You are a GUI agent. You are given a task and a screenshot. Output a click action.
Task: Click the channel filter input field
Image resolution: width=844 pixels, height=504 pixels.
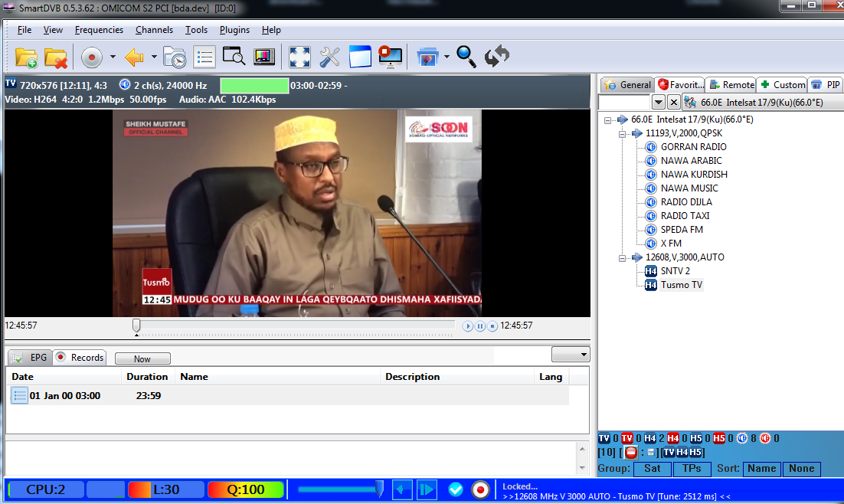click(x=625, y=102)
